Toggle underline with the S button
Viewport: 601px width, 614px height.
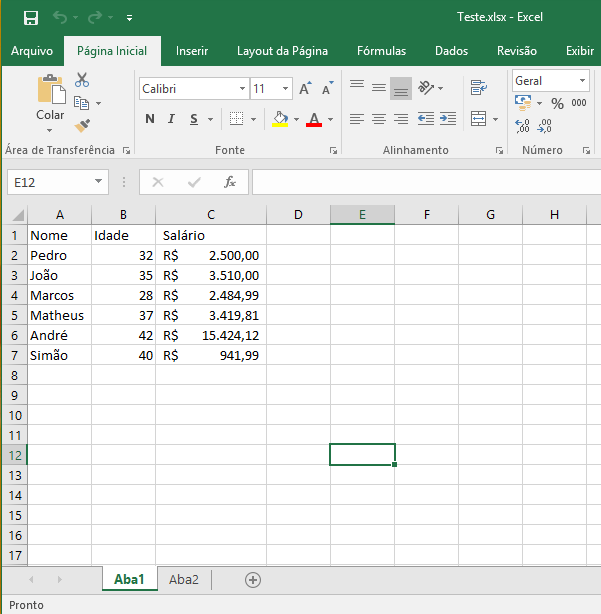coord(194,119)
